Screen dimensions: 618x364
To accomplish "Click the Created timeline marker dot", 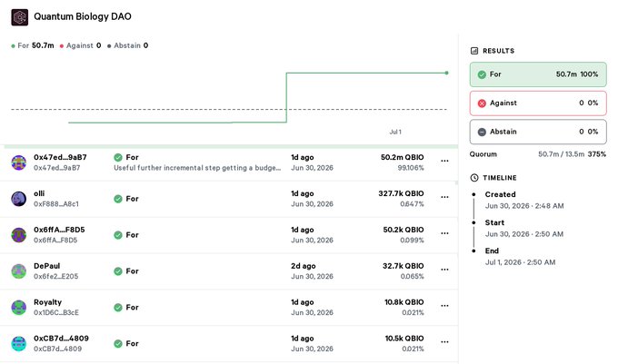I will 473,194.
